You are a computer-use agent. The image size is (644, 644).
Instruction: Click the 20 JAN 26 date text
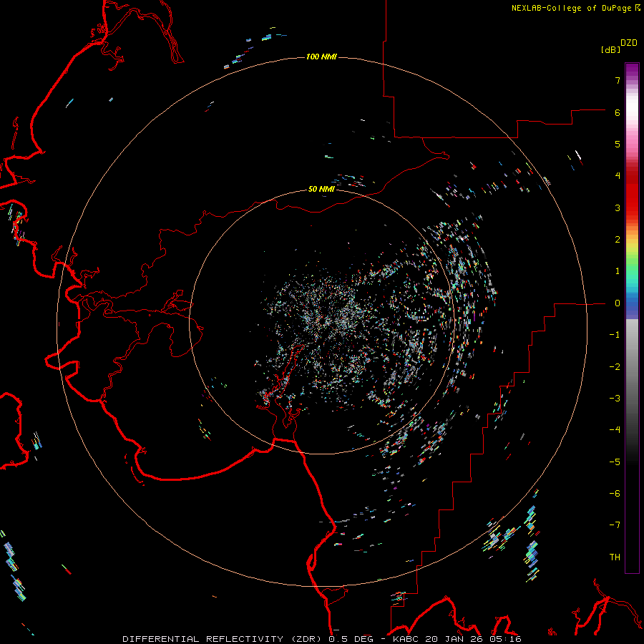[455, 639]
